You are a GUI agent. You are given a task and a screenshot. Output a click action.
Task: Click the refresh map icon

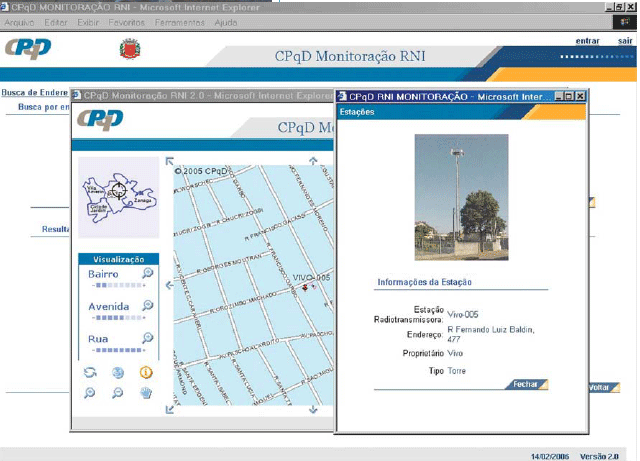click(90, 372)
